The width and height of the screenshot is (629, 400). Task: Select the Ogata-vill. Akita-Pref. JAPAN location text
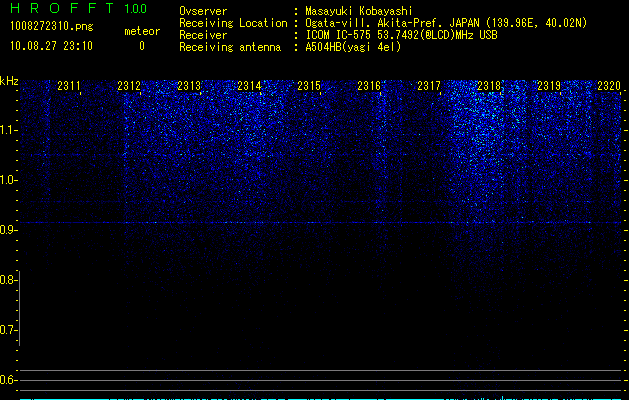coord(446,23)
